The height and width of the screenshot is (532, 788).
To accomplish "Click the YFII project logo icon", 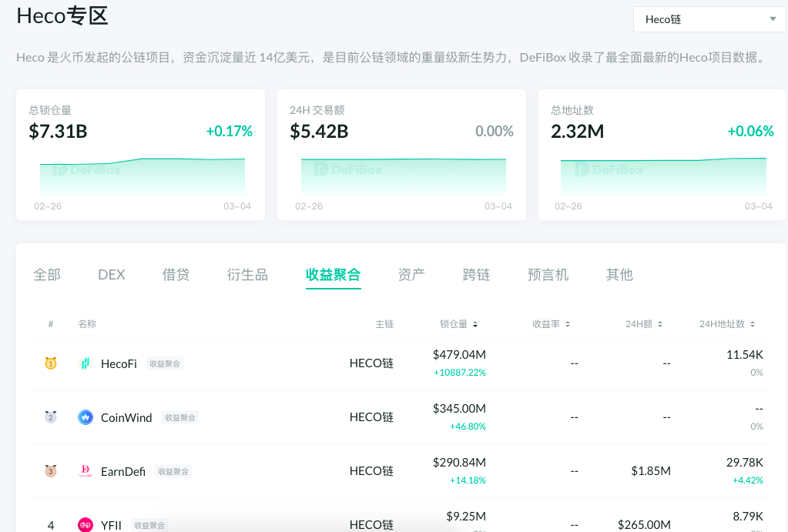I will (86, 524).
